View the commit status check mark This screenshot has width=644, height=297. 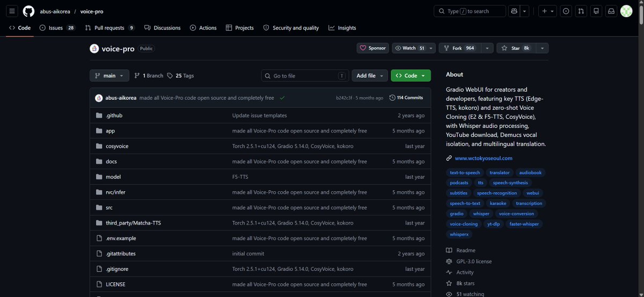pos(282,98)
